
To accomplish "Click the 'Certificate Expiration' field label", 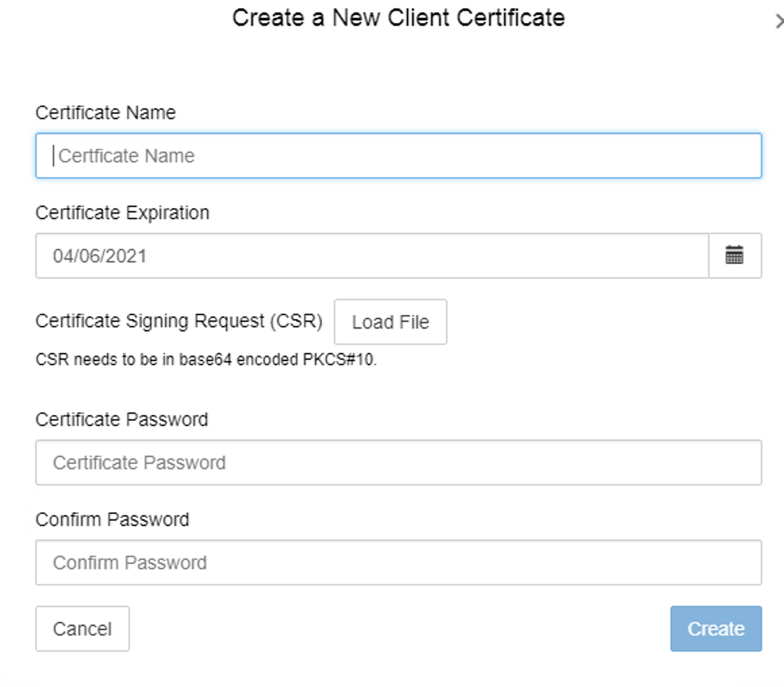I will 122,212.
